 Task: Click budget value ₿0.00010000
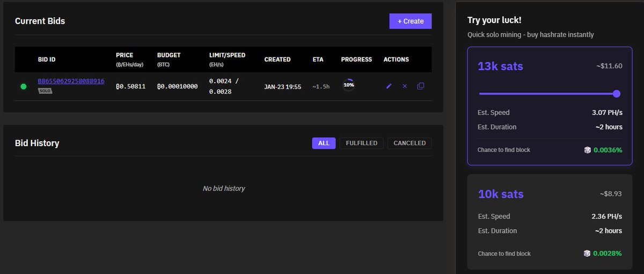177,86
